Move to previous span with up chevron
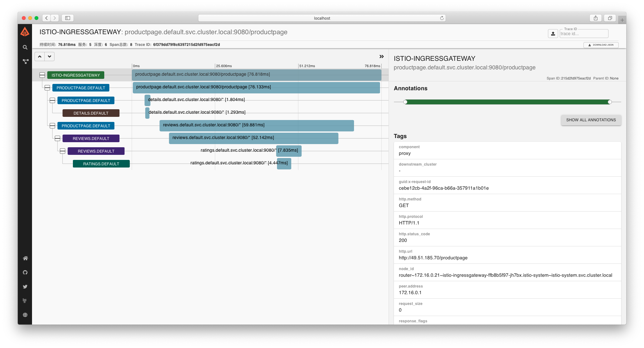Image resolution: width=644 pixels, height=348 pixels. 40,57
